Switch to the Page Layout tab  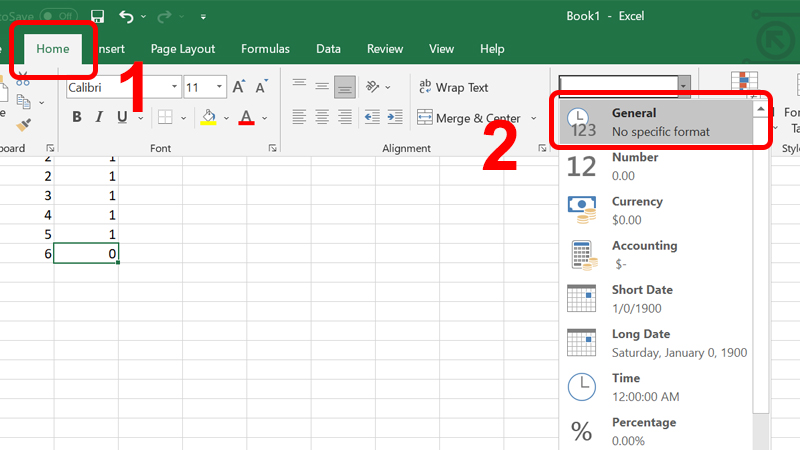(x=183, y=48)
